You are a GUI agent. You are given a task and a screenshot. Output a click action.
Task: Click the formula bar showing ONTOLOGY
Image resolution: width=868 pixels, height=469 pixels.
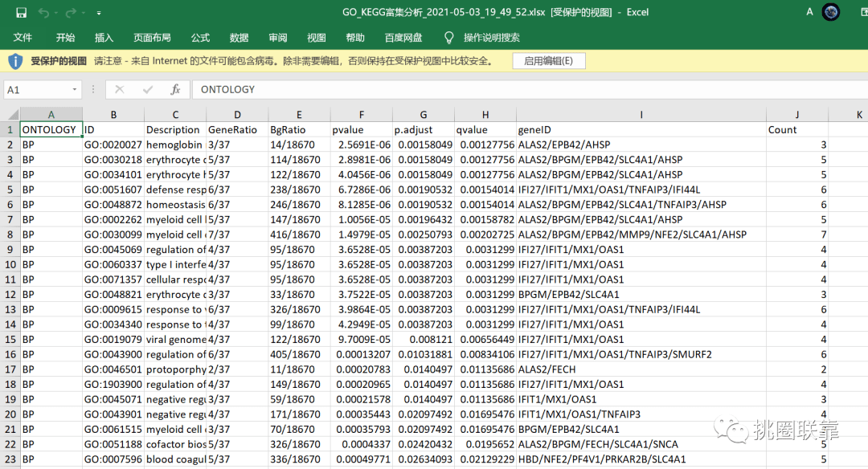click(529, 89)
